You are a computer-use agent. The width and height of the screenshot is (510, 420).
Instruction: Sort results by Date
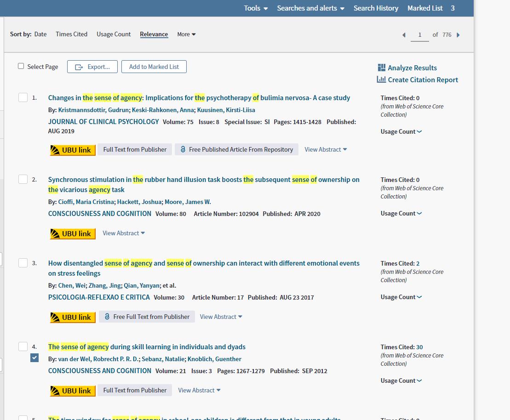pos(40,34)
